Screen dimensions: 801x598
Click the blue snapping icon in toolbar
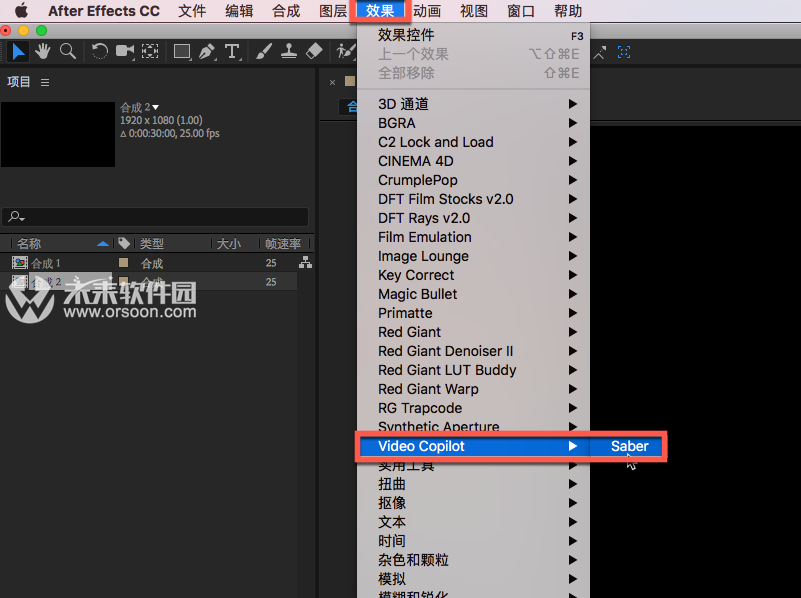[x=624, y=52]
